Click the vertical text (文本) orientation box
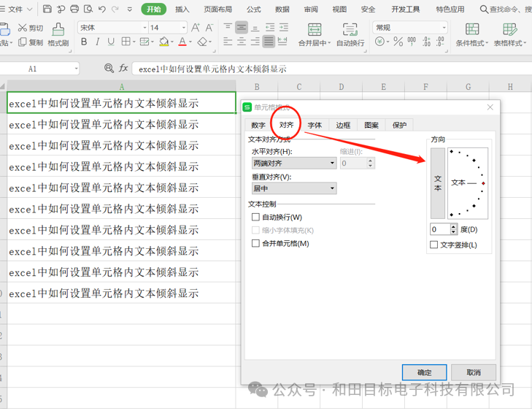This screenshot has height=411, width=532. (438, 183)
